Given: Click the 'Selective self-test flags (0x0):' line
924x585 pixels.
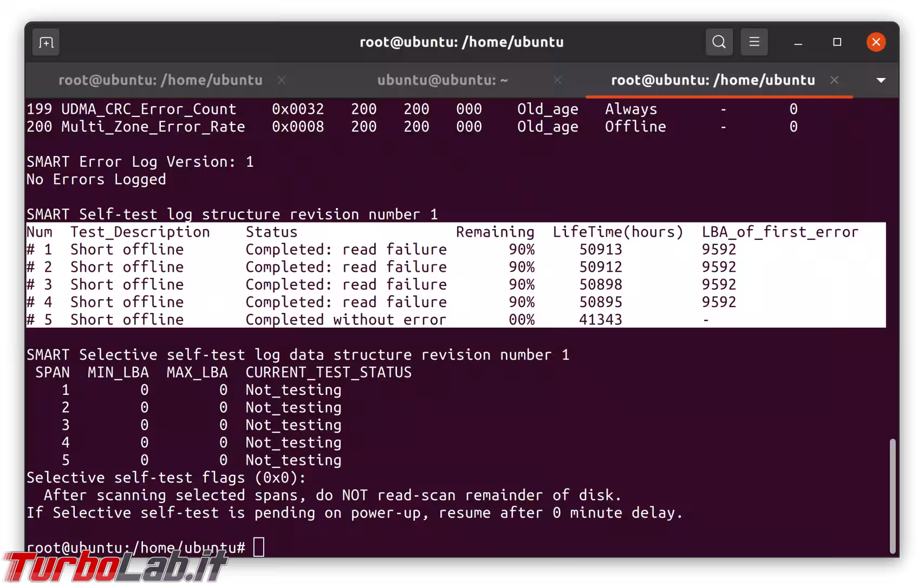Looking at the screenshot, I should coord(166,478).
